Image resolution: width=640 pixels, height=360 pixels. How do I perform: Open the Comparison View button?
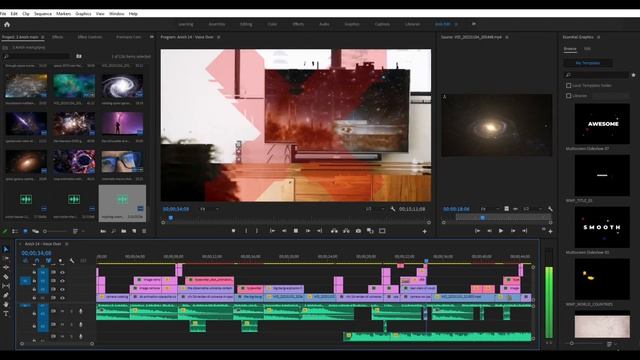370,231
